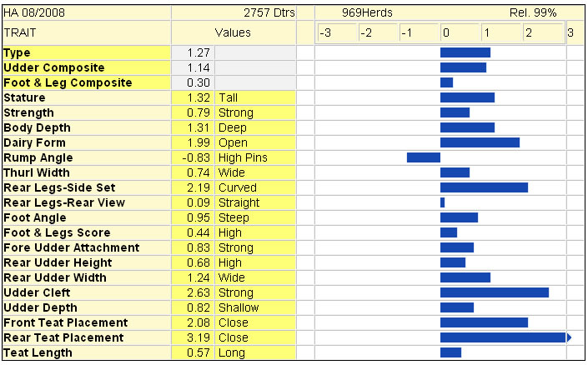Image resolution: width=588 pixels, height=365 pixels.
Task: Click the Values column header
Action: point(233,33)
